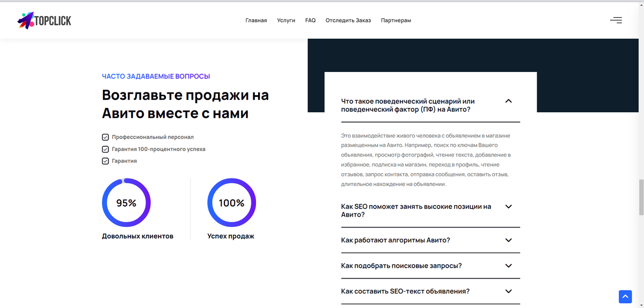Click the Гарантия 100-процентного успеха text
The image size is (644, 308).
click(158, 149)
